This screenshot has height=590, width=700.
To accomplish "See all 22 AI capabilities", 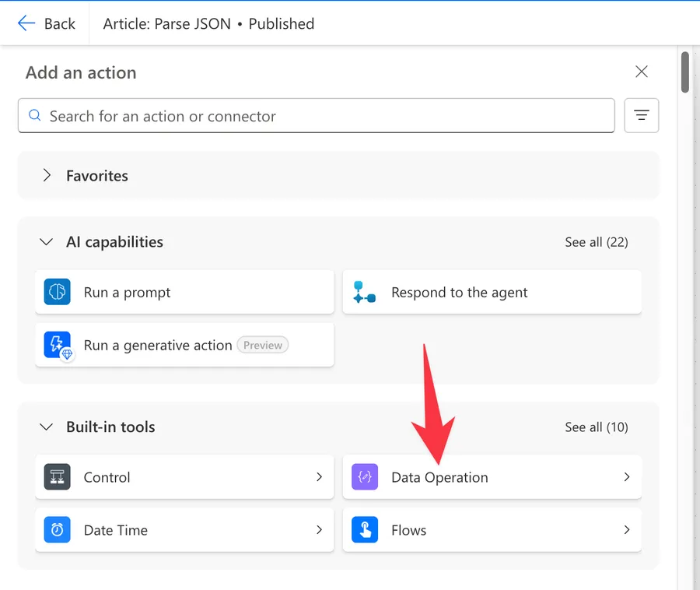I will [596, 242].
